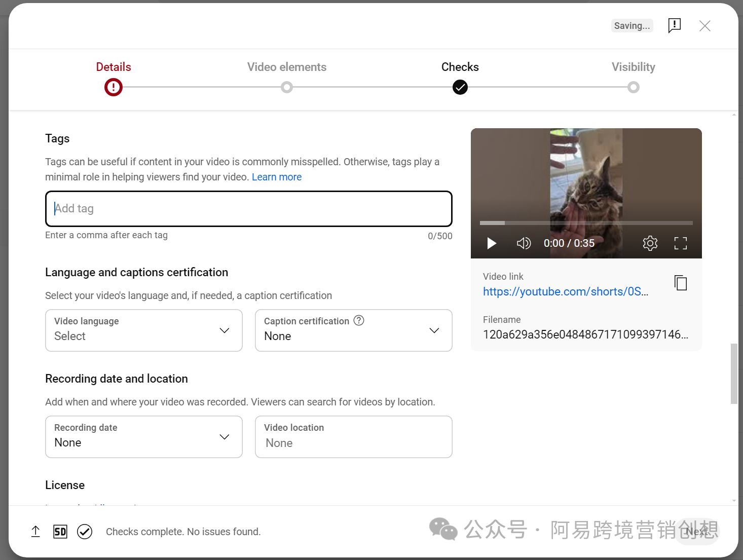Click the video preview progress bar
The height and width of the screenshot is (560, 743).
[586, 223]
